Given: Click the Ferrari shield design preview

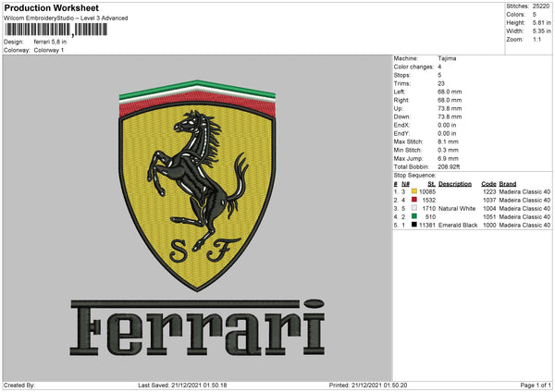Looking at the screenshot, I should pyautogui.click(x=197, y=186).
